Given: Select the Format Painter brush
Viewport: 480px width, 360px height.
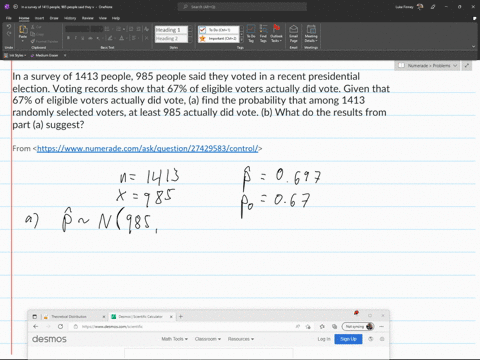Looking at the screenshot, I should (x=44, y=41).
